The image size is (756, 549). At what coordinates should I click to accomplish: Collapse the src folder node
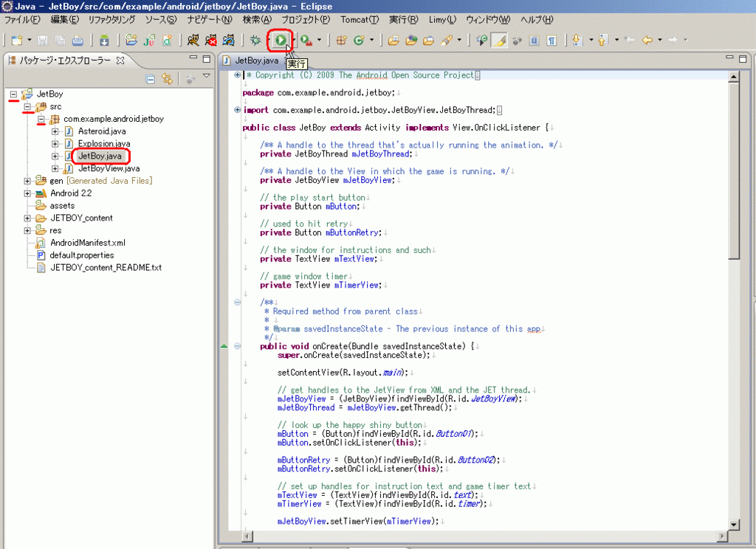(x=27, y=106)
